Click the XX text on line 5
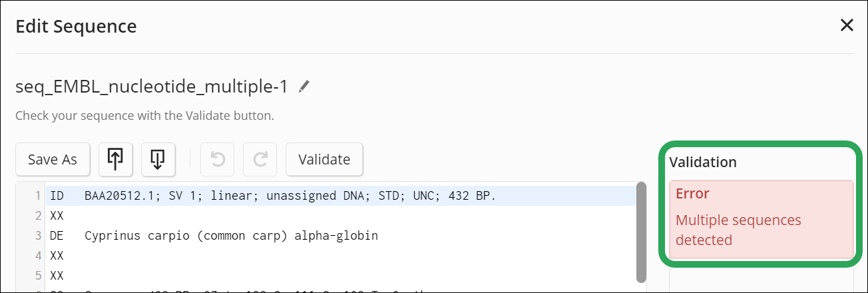 tap(56, 275)
